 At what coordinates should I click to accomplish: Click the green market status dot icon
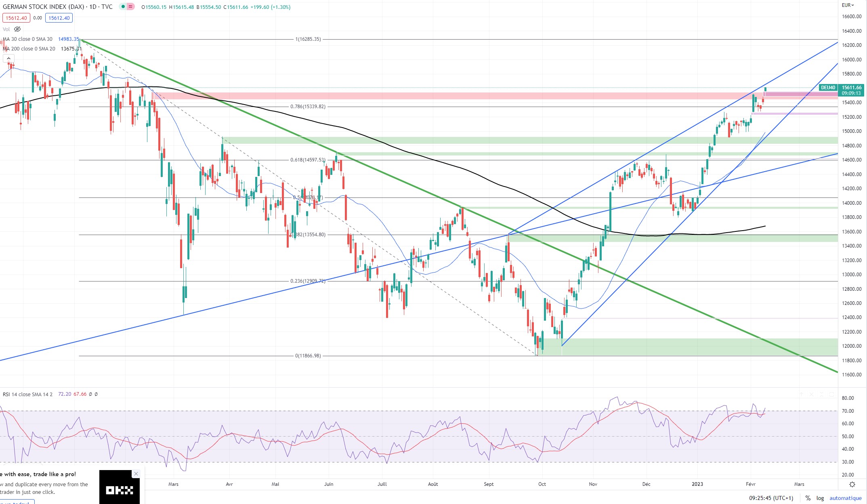123,7
